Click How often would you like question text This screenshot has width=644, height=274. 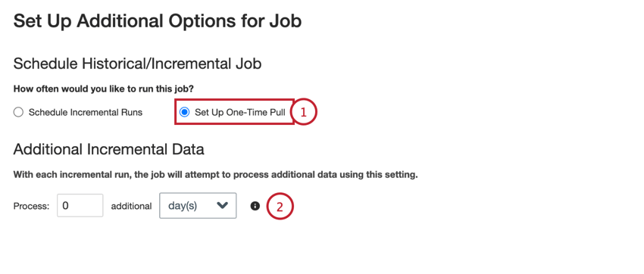[x=104, y=89]
